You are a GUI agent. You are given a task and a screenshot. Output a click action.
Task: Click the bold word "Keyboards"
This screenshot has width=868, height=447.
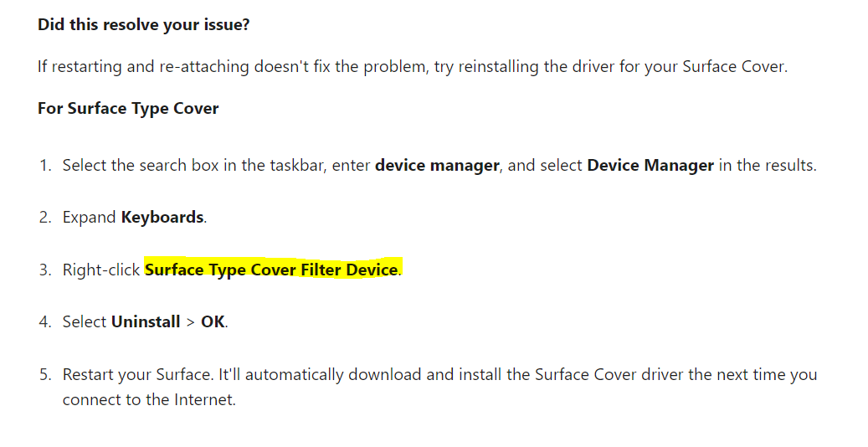point(162,217)
